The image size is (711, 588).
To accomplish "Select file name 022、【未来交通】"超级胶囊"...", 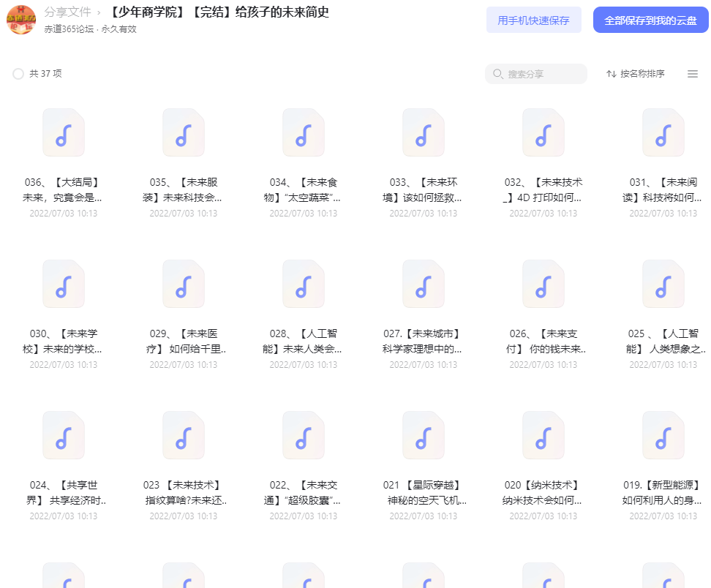I will pyautogui.click(x=302, y=493).
